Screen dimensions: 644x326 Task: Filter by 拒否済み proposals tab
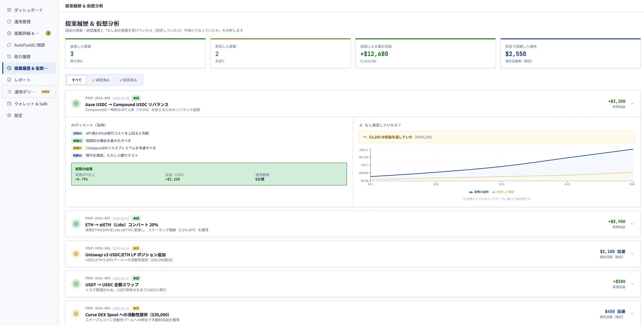point(128,80)
